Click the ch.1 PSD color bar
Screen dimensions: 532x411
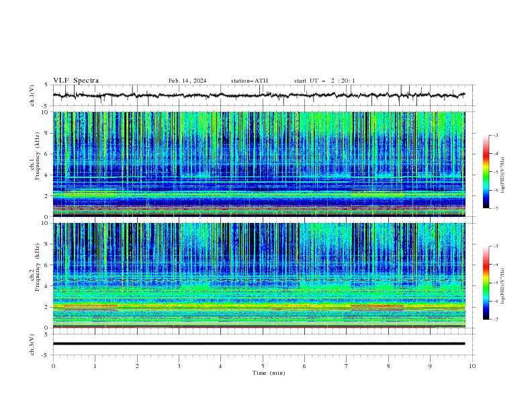(x=486, y=172)
